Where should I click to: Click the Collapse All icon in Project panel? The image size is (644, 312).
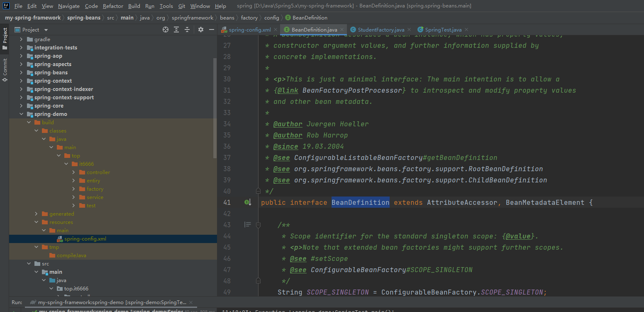187,29
